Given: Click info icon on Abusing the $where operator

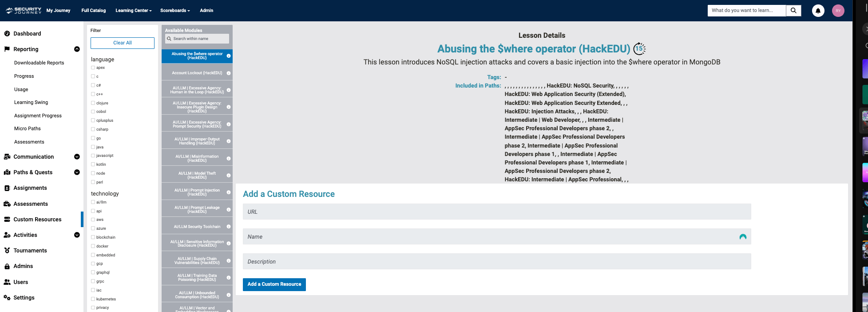Looking at the screenshot, I should [229, 56].
